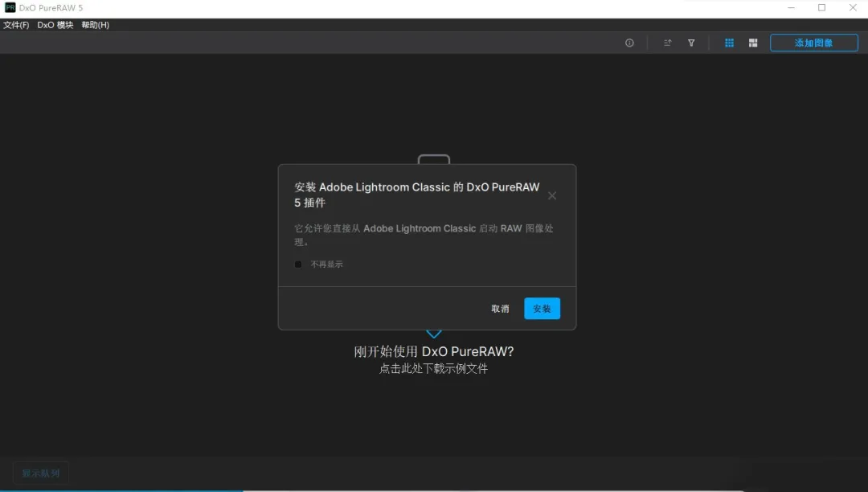Open the 文件(F) menu
Viewport: 868px width, 492px height.
tap(16, 25)
